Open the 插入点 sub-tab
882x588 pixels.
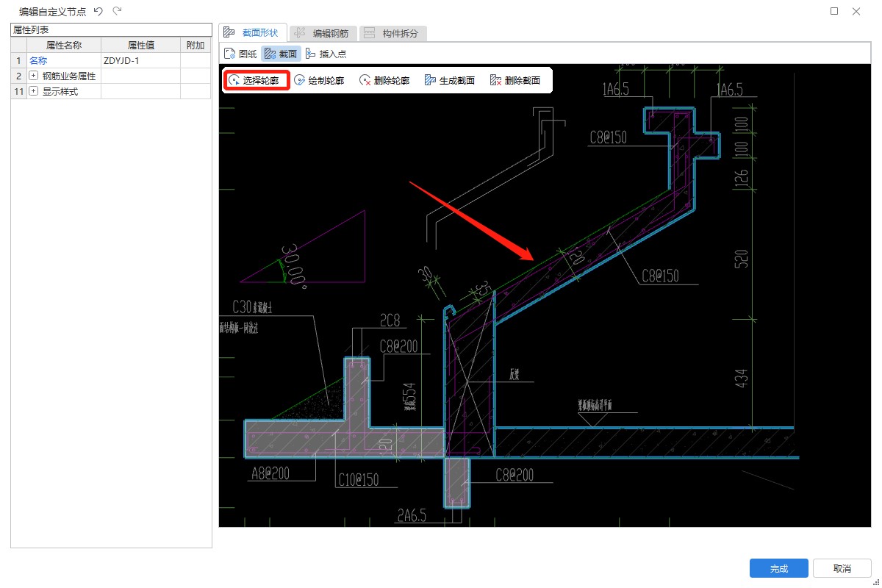click(x=326, y=54)
